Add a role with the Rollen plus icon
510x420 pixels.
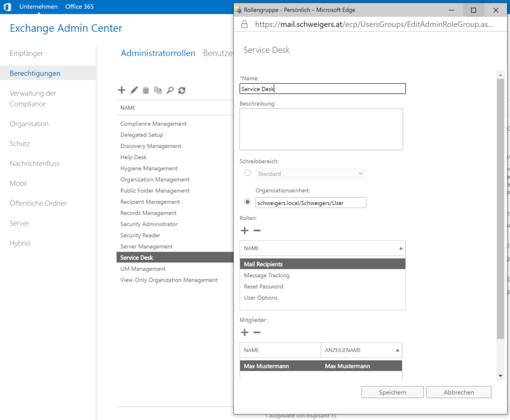(245, 230)
